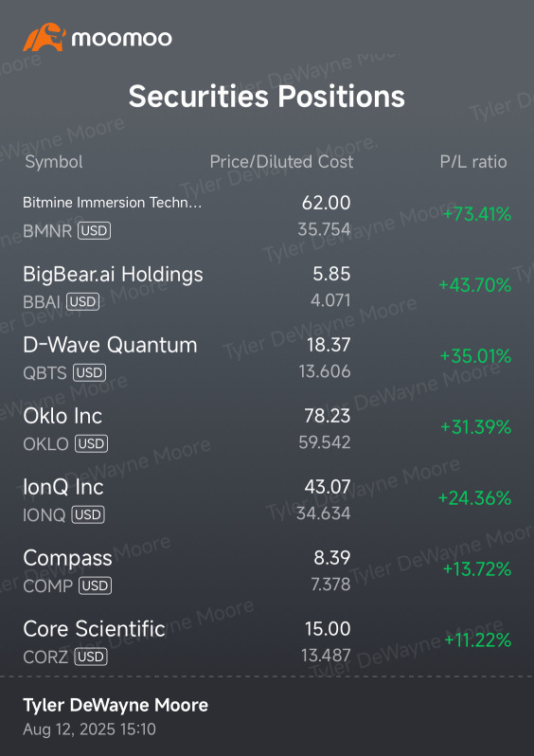Image resolution: width=534 pixels, height=756 pixels.
Task: Open the Oklo Inc position
Action: [267, 428]
